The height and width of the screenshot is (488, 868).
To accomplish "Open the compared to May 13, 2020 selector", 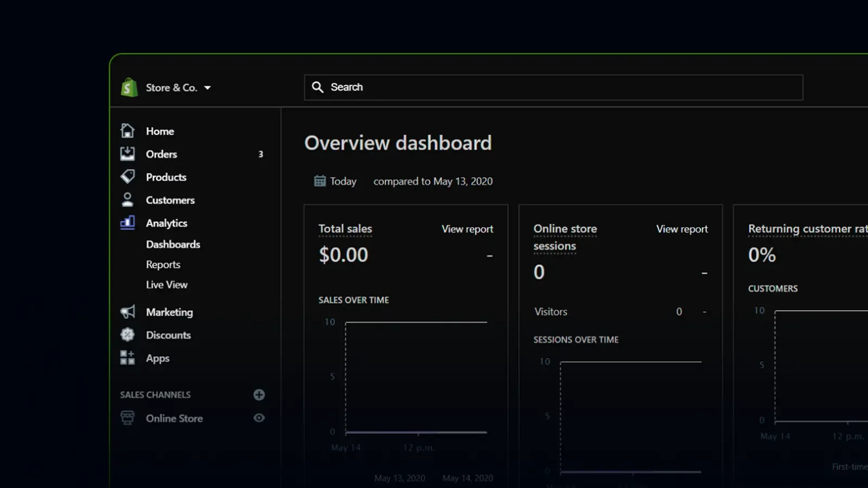I will [x=433, y=182].
